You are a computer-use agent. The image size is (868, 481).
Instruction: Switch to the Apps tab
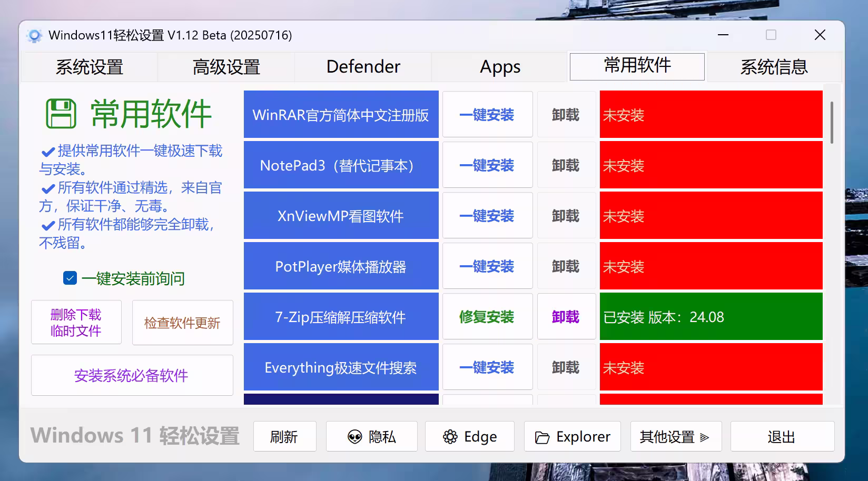(x=500, y=67)
